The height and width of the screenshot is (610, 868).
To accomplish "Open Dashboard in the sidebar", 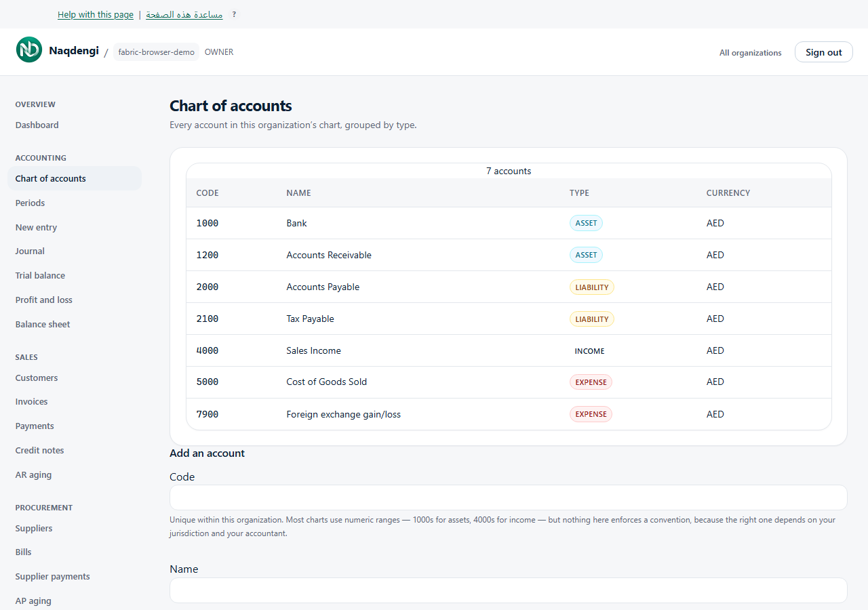I will point(37,125).
